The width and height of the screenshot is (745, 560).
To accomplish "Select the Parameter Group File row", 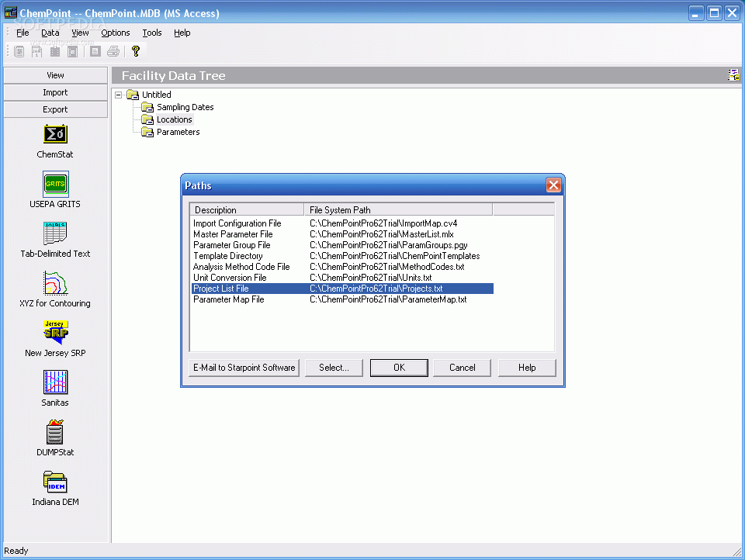I will coord(342,245).
